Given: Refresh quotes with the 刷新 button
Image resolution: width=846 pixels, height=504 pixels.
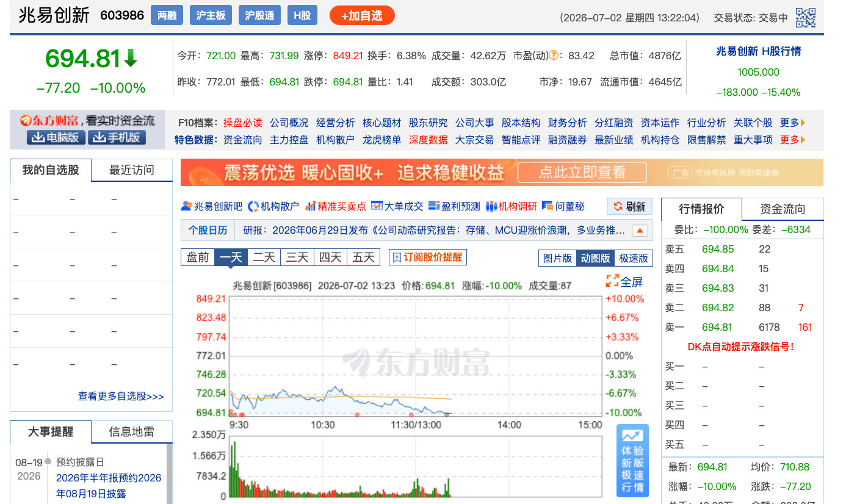Looking at the screenshot, I should [x=629, y=206].
